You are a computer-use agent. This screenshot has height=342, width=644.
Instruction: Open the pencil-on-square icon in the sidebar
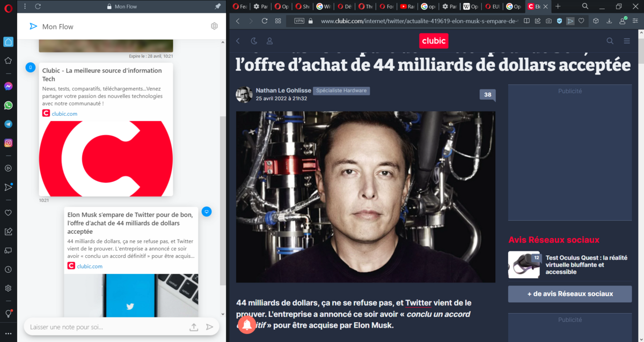tap(8, 232)
